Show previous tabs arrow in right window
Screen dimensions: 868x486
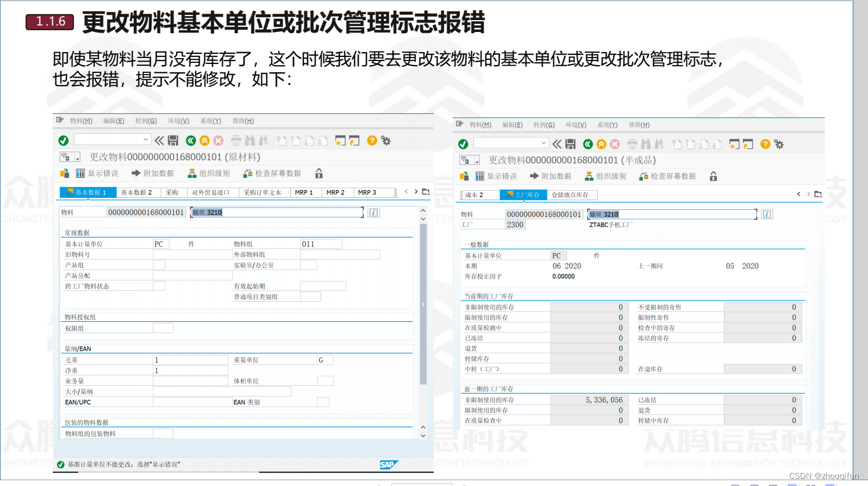click(799, 194)
